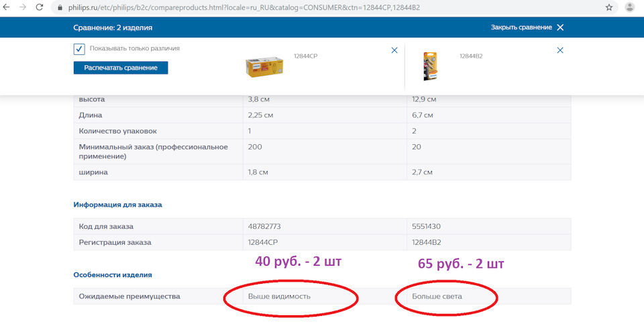Remove product 12844B2 from comparison
Screen dimensions: 644x324
(560, 50)
